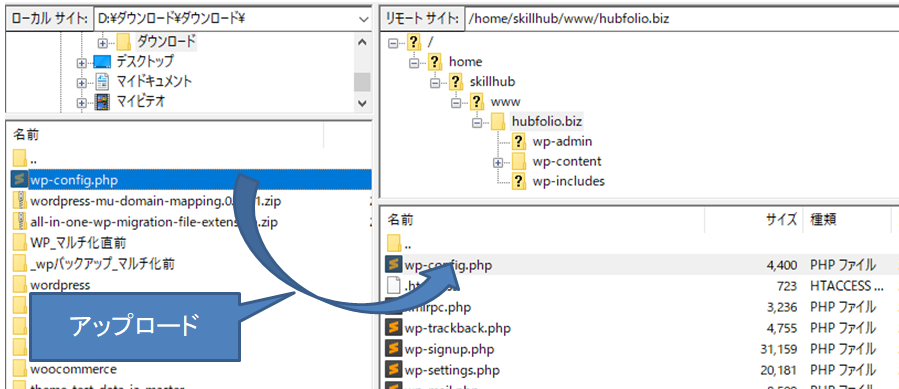Select ダウンロード folder in local tree
Viewport: 899px width, 389px height.
[166, 41]
